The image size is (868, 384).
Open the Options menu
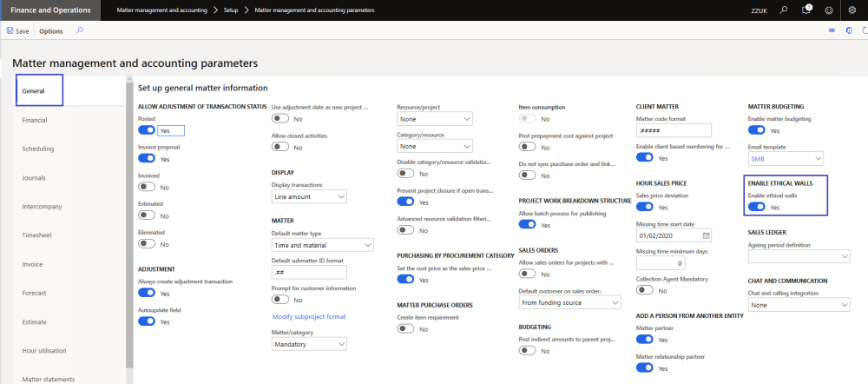(x=51, y=30)
